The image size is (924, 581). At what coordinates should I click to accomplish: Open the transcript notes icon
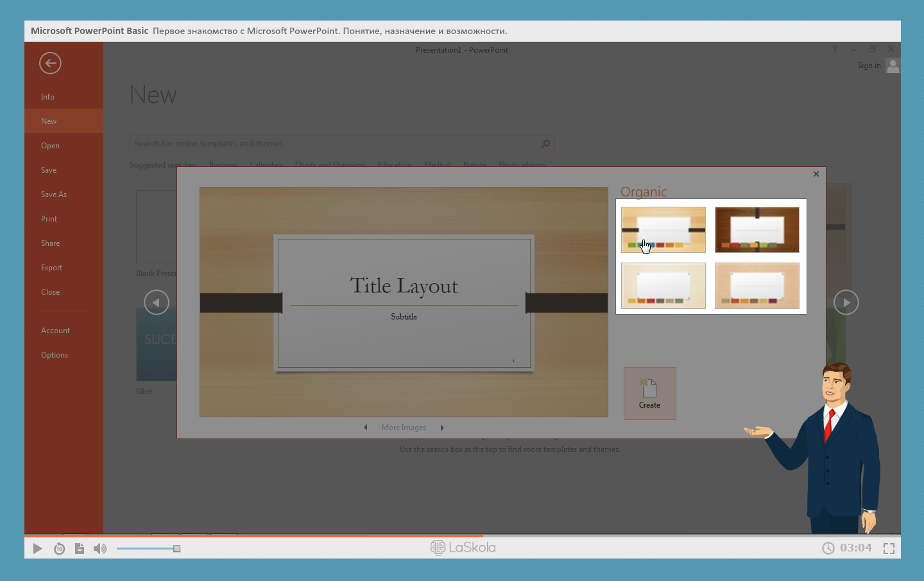click(x=80, y=548)
